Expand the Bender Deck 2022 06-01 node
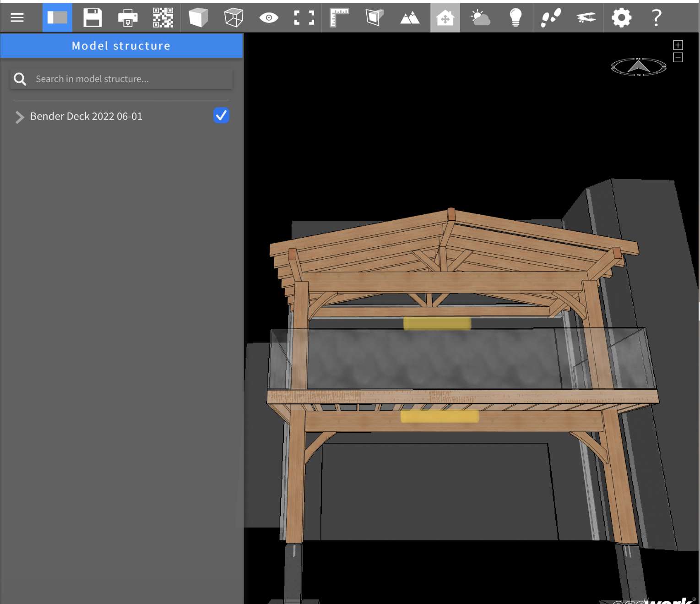 (x=19, y=117)
